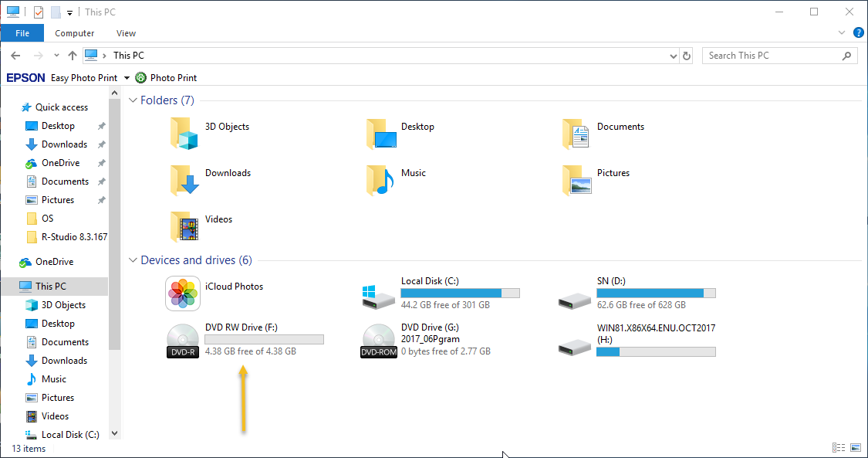The image size is (868, 458).
Task: Select 3D Objects under This PC tree
Action: click(64, 304)
